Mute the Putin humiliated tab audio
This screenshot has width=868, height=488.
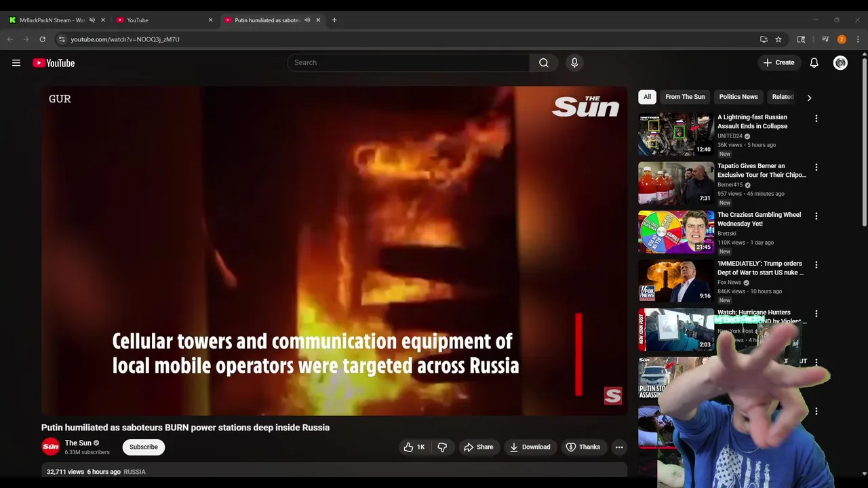pos(307,20)
